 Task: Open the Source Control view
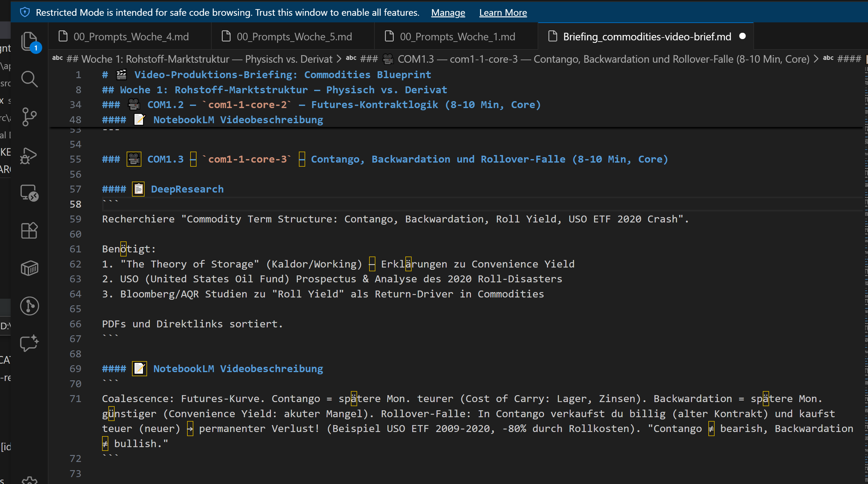coord(30,117)
